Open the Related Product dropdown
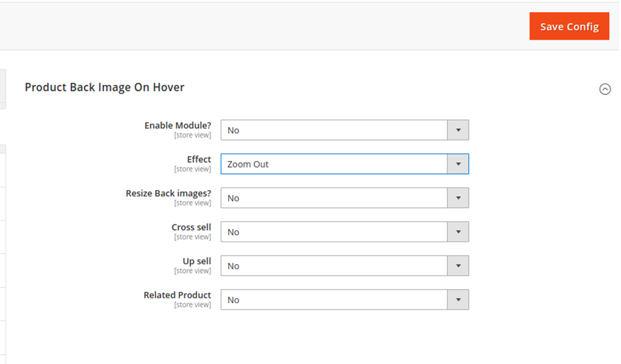 tap(334, 300)
